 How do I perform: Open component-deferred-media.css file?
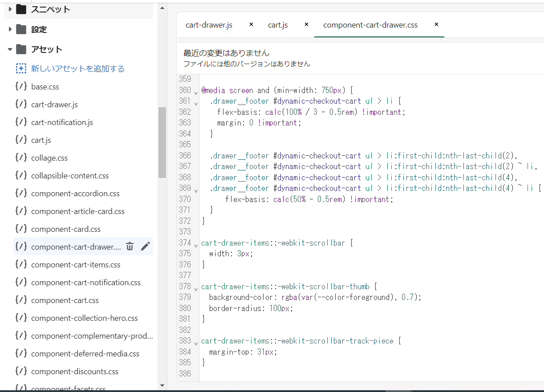85,354
